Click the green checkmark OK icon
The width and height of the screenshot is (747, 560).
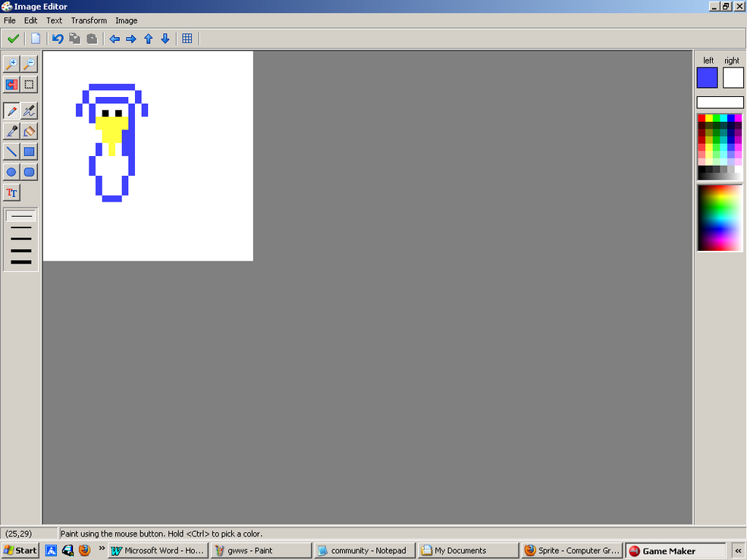[x=14, y=39]
